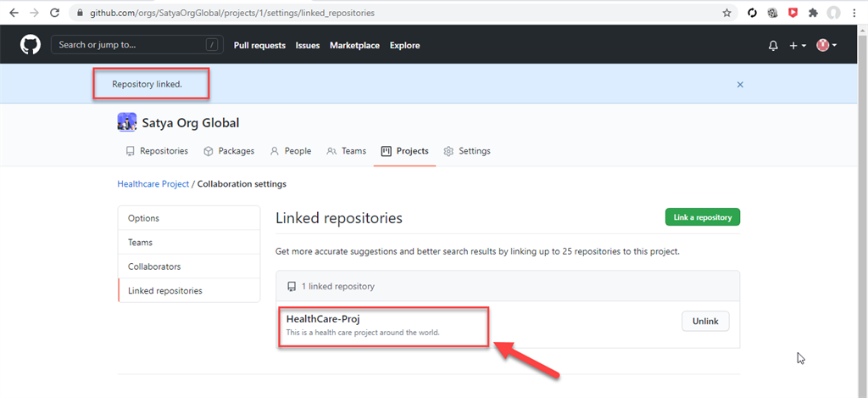868x398 pixels.
Task: Reload the browser page
Action: click(55, 13)
